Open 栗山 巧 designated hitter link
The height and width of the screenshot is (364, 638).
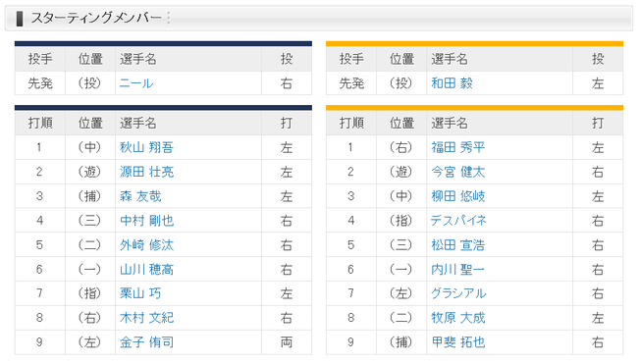pyautogui.click(x=140, y=293)
